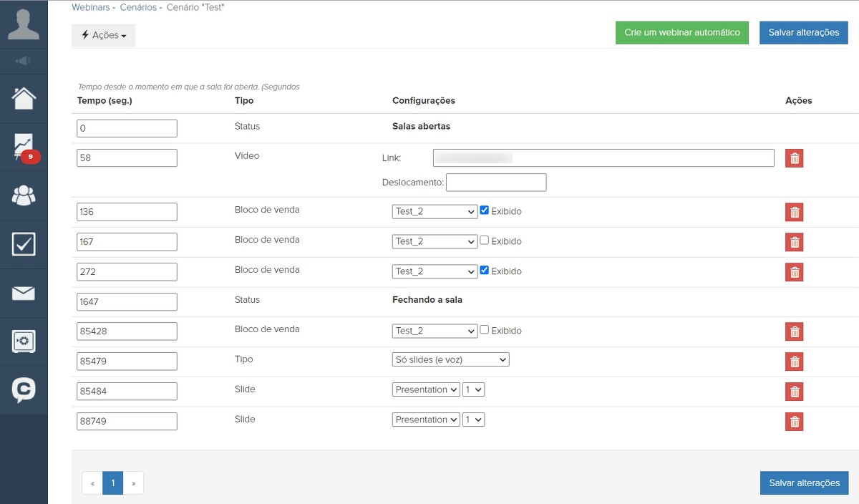The image size is (859, 504).
Task: Open the users group sidebar icon
Action: 24,195
